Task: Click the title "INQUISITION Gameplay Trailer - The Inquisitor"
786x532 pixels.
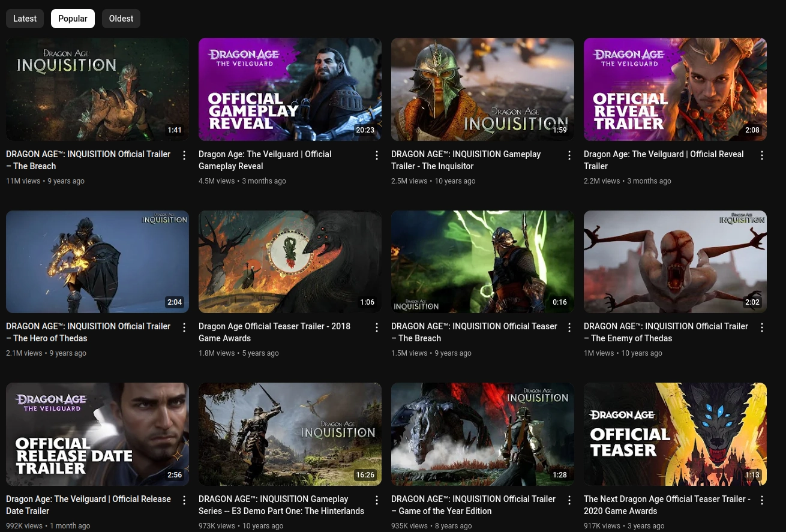Action: [x=466, y=160]
